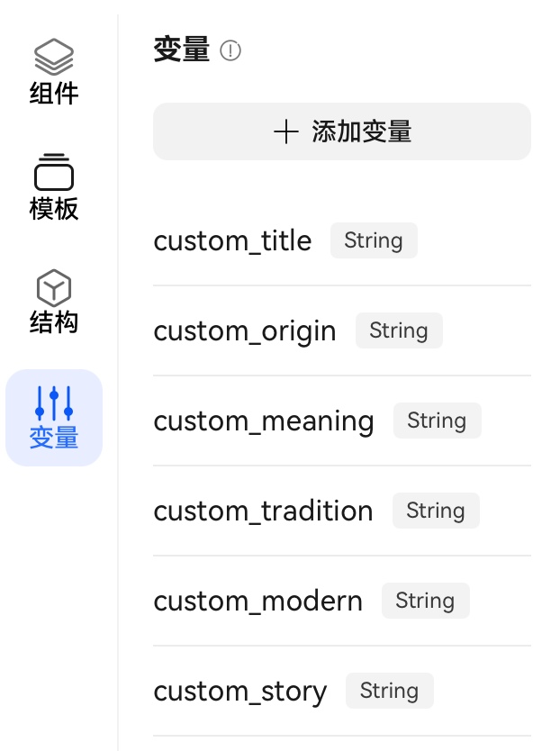Click String type tag of custom_tradition
The height and width of the screenshot is (751, 560).
click(x=436, y=511)
